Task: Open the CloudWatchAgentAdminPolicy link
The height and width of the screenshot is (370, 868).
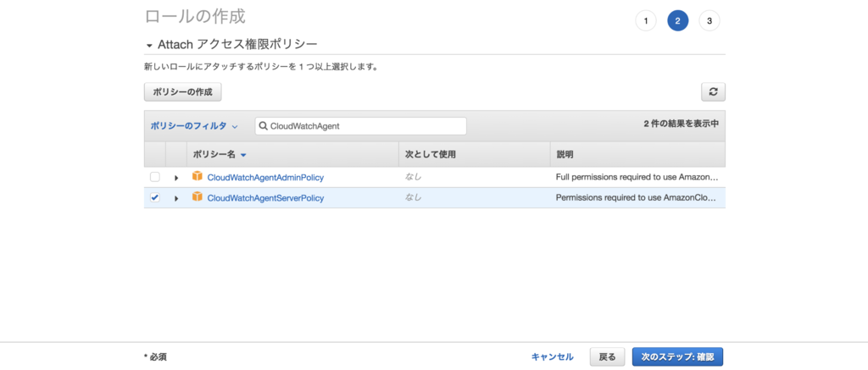Action: click(265, 178)
